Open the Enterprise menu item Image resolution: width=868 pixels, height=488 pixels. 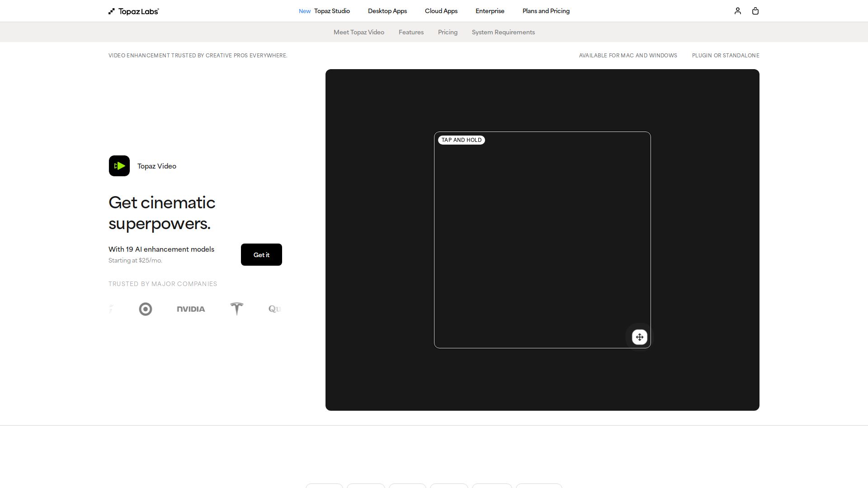[490, 11]
